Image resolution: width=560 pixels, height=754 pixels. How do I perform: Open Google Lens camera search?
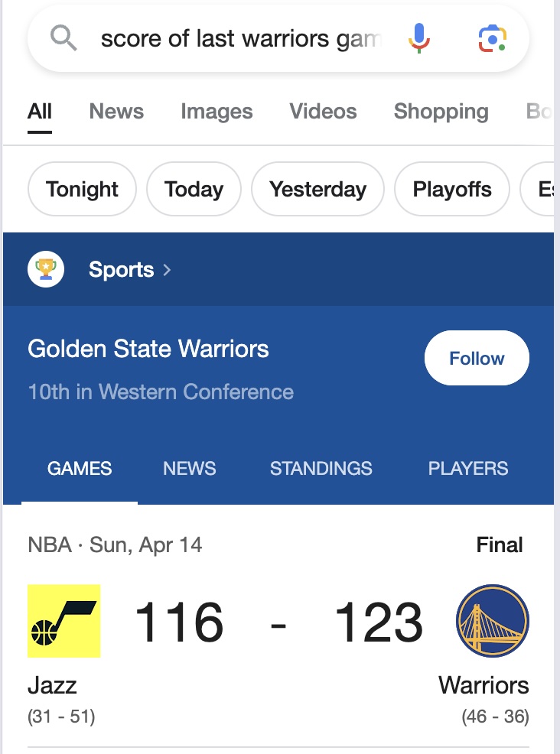[492, 37]
